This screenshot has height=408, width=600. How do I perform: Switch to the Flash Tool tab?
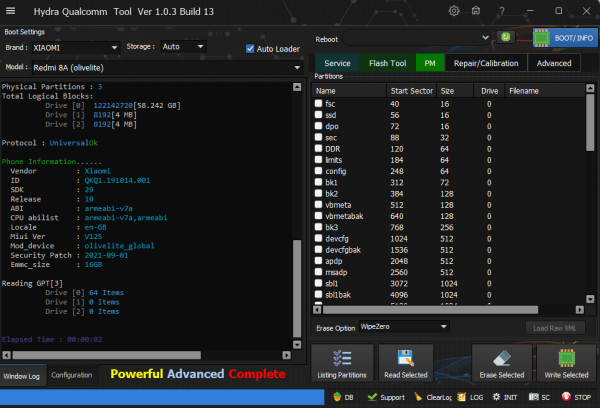388,63
